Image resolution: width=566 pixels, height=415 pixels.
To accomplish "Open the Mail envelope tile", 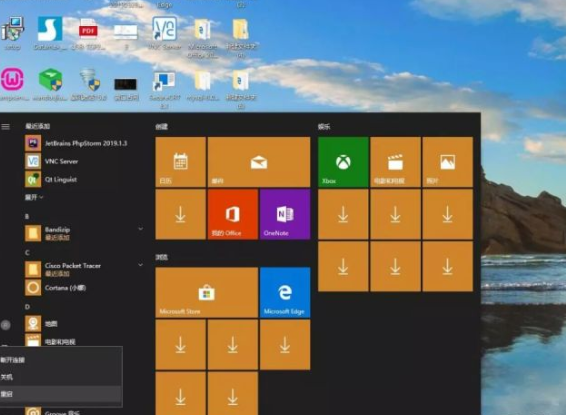I will [x=259, y=162].
